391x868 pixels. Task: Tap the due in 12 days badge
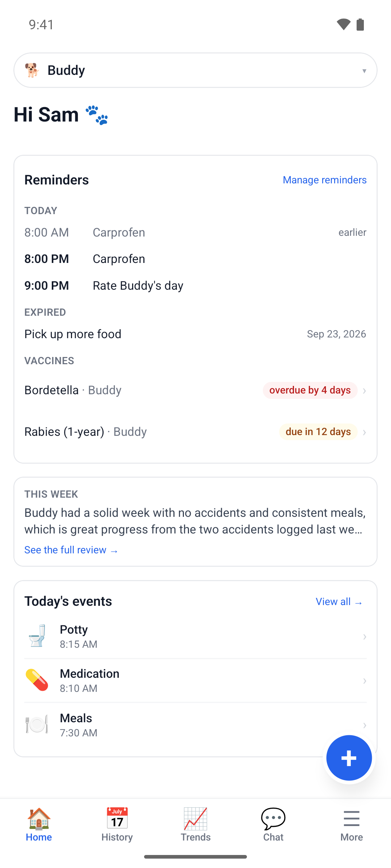[x=318, y=432]
